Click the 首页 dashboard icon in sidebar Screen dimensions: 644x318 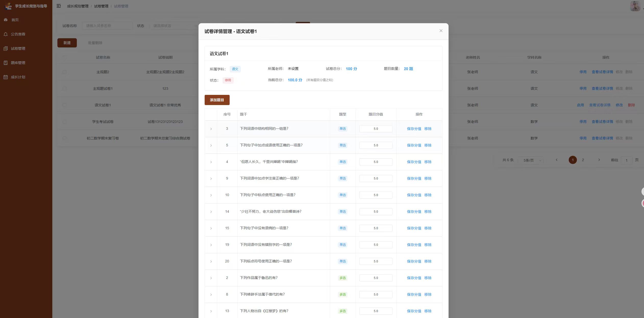(x=6, y=20)
